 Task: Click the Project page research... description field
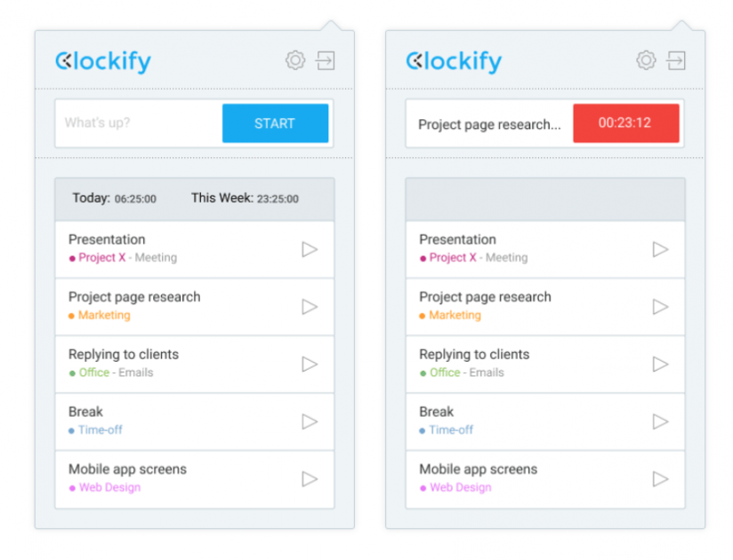489,124
